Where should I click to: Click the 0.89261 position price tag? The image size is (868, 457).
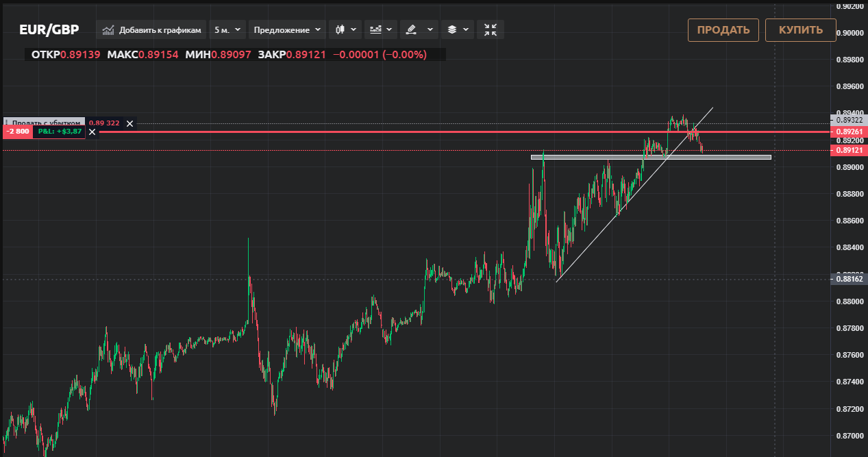tap(849, 132)
